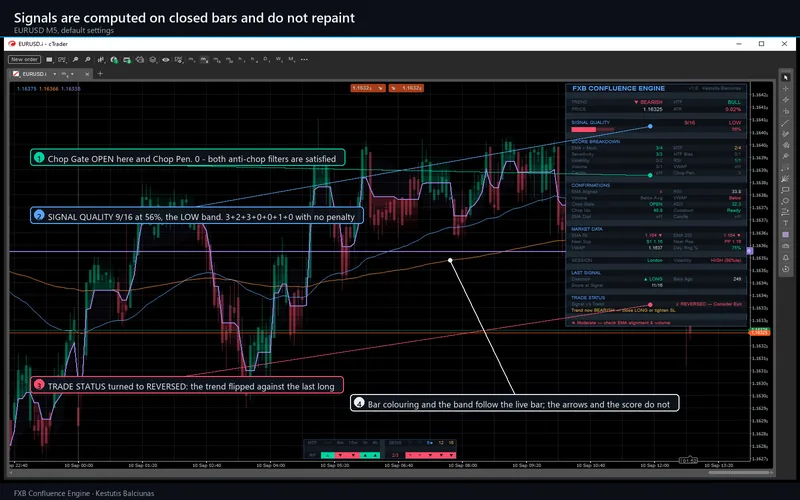Click the Chop Gate OPEN value
Viewport: 800px width, 500px height.
pos(656,204)
